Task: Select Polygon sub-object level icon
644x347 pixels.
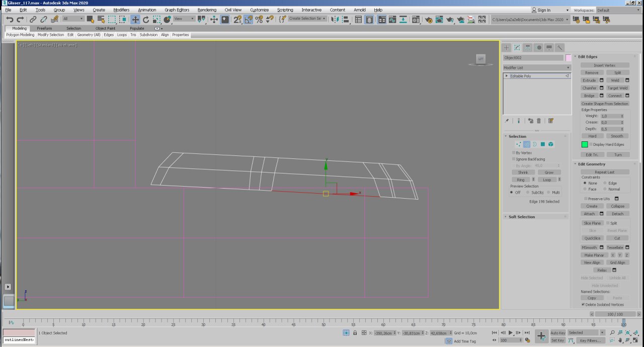Action: click(542, 144)
